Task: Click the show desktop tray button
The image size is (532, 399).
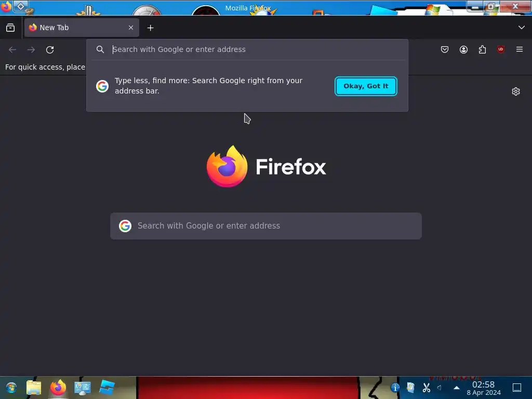Action: [x=517, y=388]
